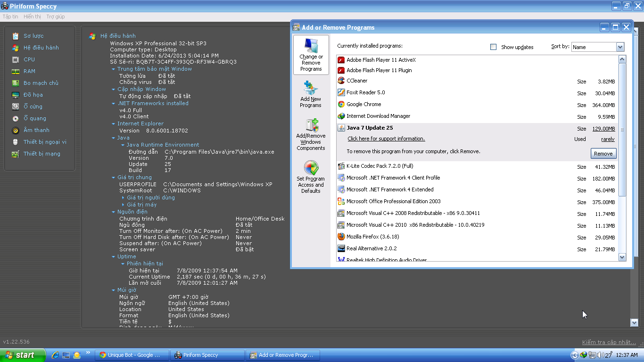644x362 pixels.
Task: Click the Foxit Reader 5.0 icon
Action: click(341, 92)
